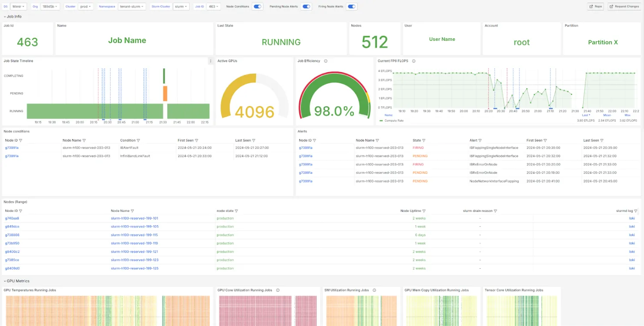Collapse the GPU Metrics row
Screen dimensions: 644x326
17,281
